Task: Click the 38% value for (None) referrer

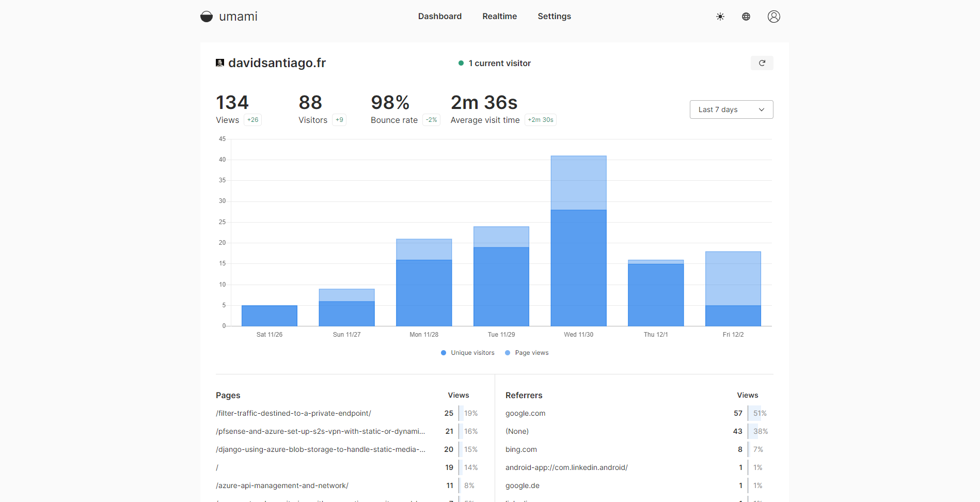Action: (761, 431)
